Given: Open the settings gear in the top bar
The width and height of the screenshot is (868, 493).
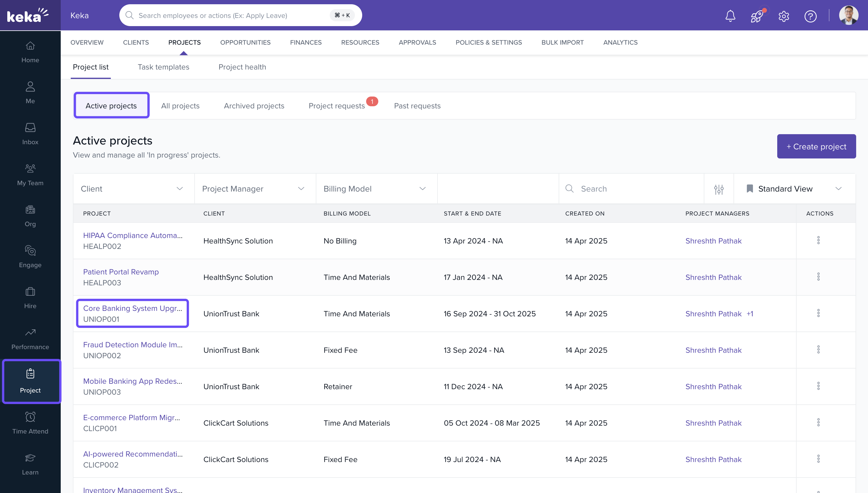Looking at the screenshot, I should pos(784,16).
